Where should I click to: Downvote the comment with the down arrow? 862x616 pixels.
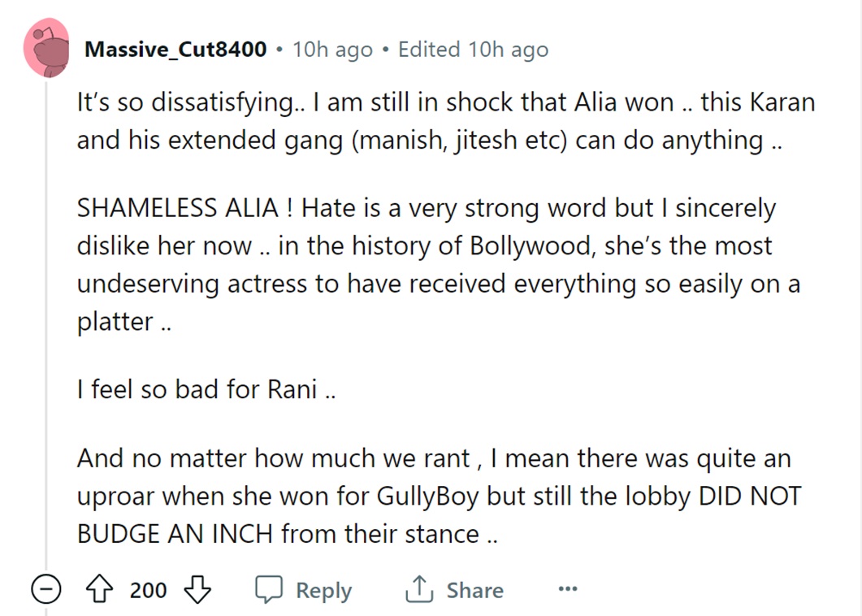tap(197, 590)
